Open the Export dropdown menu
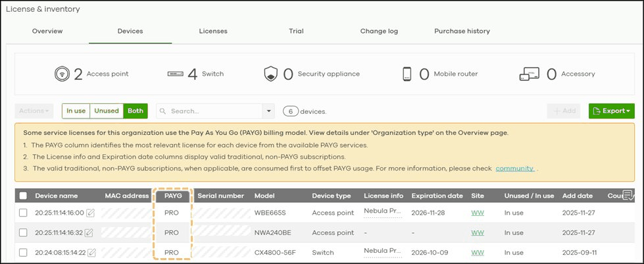The height and width of the screenshot is (264, 644). (x=612, y=111)
